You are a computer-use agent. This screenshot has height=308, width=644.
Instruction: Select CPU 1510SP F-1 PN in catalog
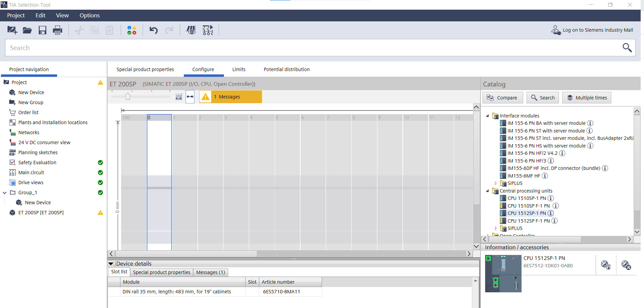coord(529,206)
